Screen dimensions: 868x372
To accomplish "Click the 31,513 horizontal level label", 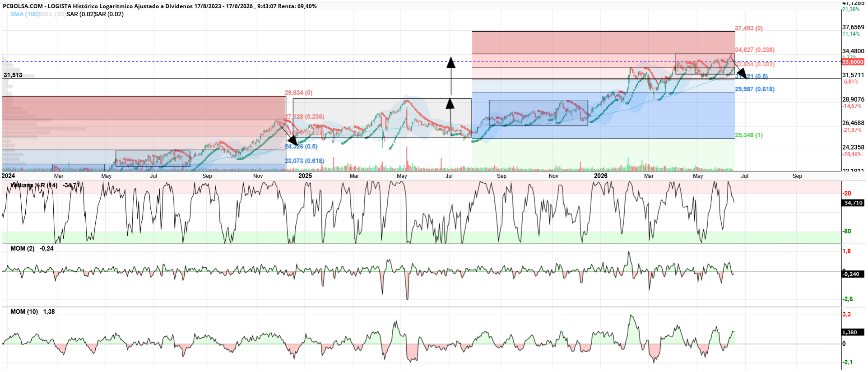I will 13,75.
